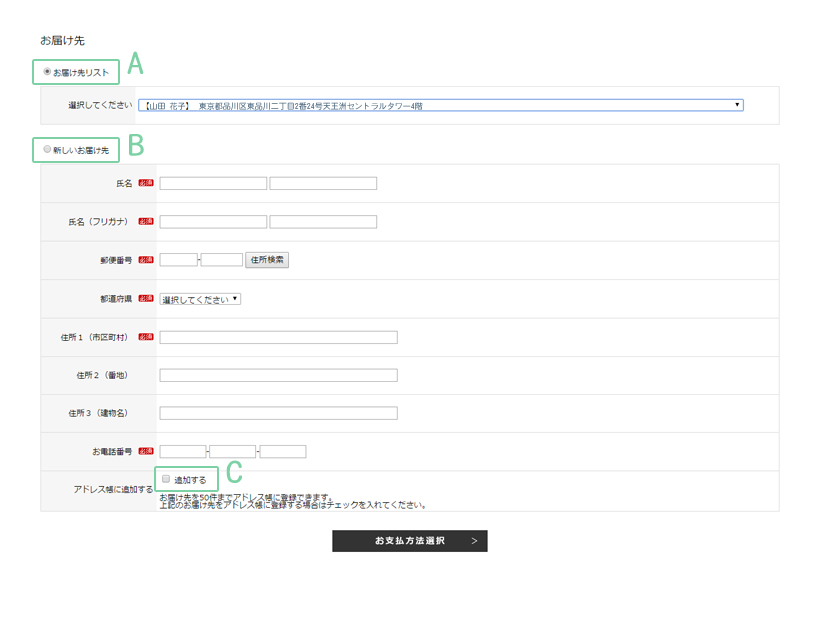This screenshot has width=820, height=625.
Task: Focus the middle お電話番号 box
Action: click(x=233, y=452)
